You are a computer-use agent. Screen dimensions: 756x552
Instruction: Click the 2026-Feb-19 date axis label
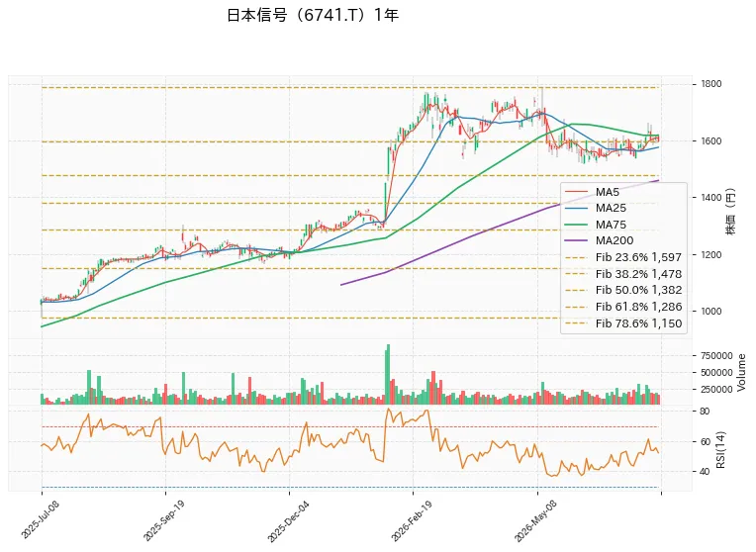(412, 520)
